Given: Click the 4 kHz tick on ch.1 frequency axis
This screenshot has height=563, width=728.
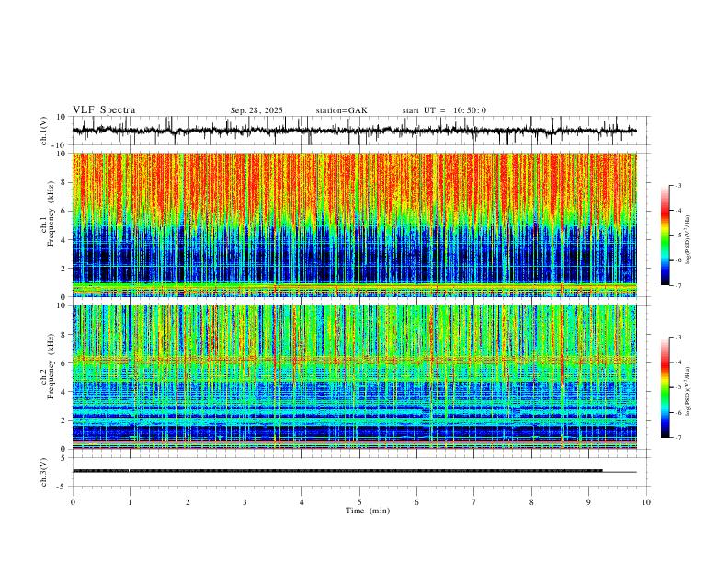Looking at the screenshot, I should (x=64, y=240).
